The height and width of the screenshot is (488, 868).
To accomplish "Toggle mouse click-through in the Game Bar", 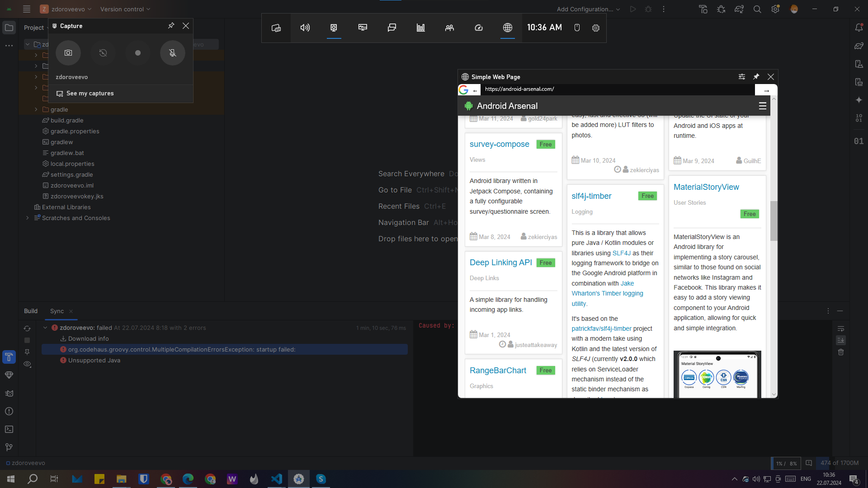I will [x=577, y=28].
